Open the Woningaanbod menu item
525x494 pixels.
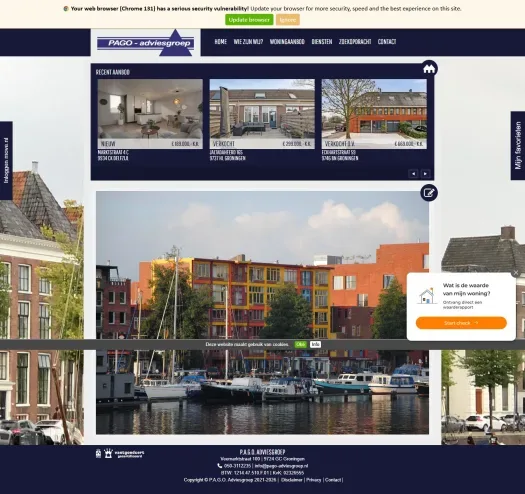tap(287, 42)
